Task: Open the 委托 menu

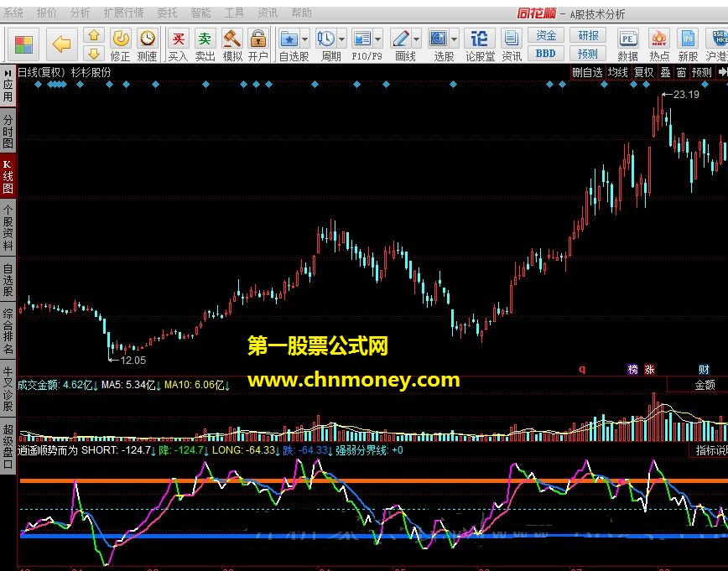Action: pos(167,13)
